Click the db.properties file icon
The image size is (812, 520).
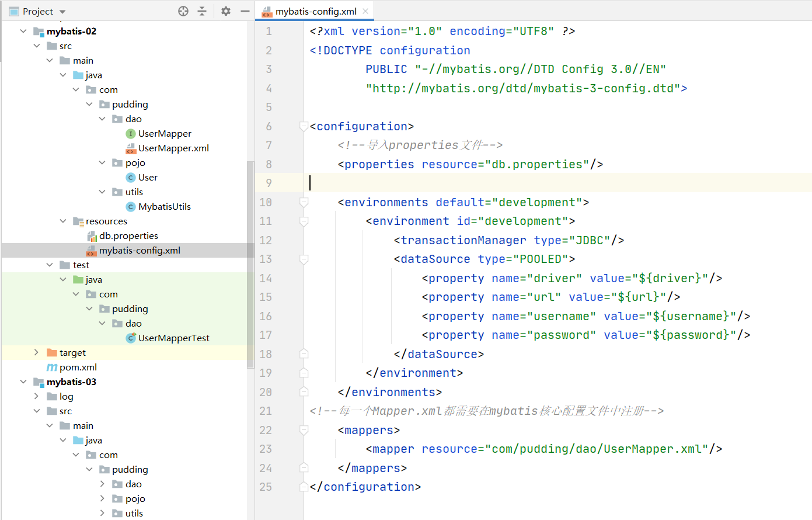92,236
